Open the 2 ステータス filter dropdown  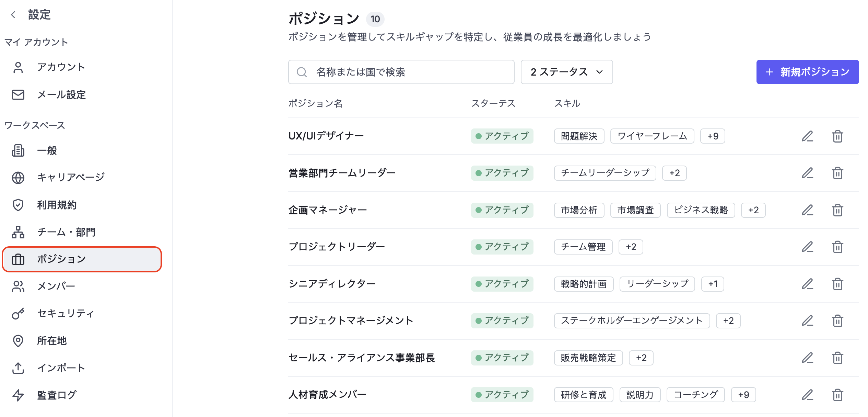pyautogui.click(x=566, y=72)
